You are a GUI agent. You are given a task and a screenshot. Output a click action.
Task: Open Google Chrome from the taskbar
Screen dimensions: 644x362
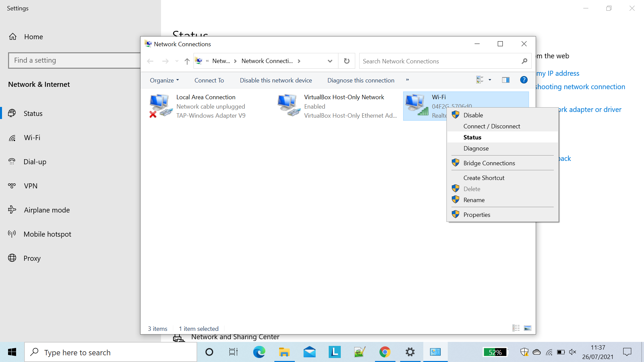pyautogui.click(x=385, y=352)
